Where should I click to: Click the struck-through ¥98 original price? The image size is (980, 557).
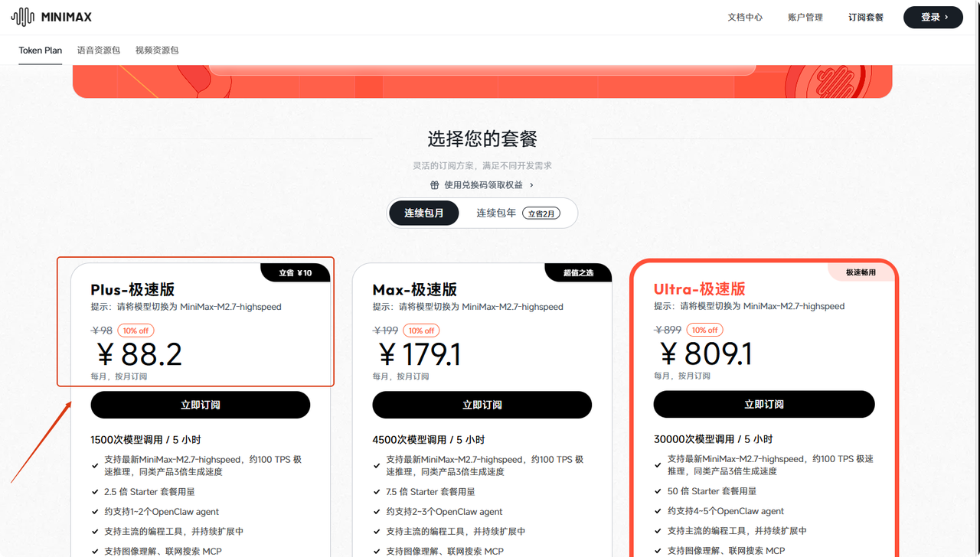pos(102,331)
